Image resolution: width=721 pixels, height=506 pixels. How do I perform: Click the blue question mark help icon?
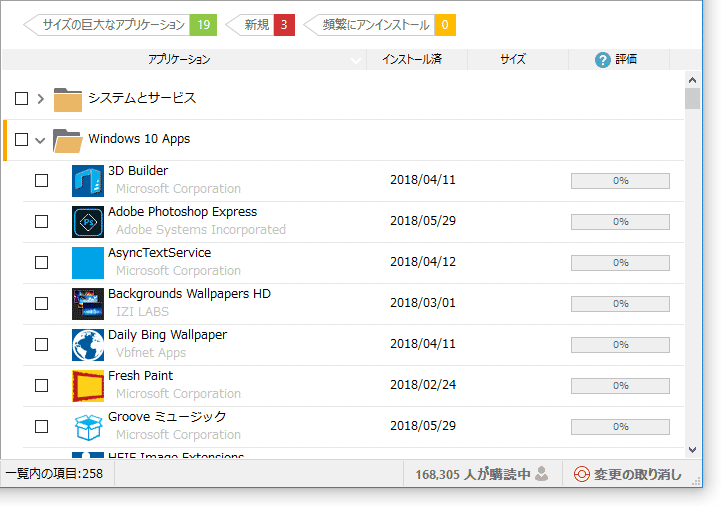[602, 59]
